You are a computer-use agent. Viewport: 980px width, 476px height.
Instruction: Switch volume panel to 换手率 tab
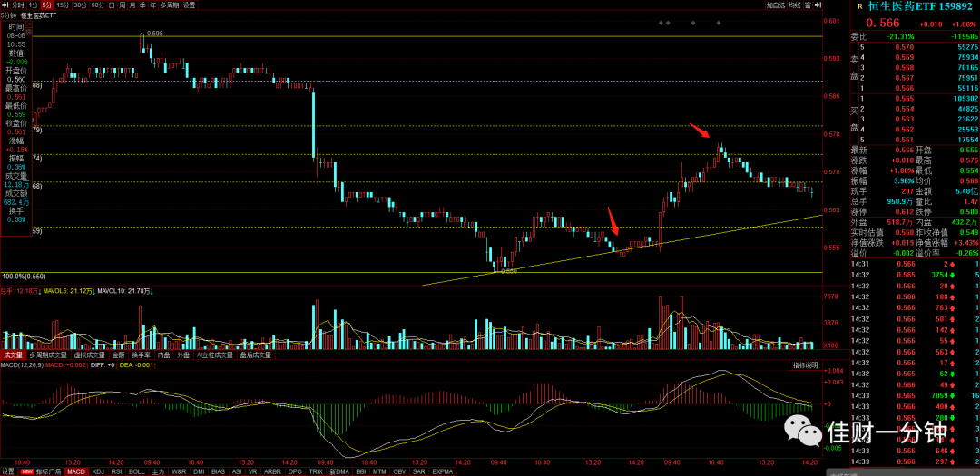click(142, 355)
